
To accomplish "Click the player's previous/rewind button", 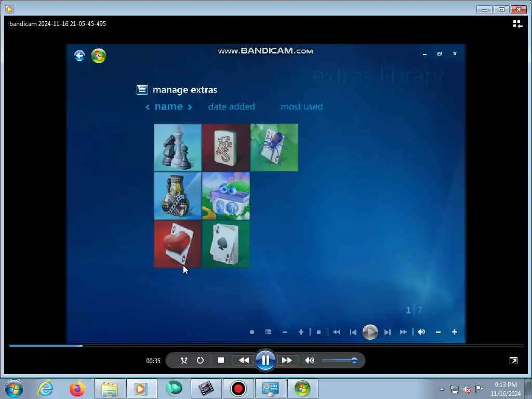I will pyautogui.click(x=244, y=361).
